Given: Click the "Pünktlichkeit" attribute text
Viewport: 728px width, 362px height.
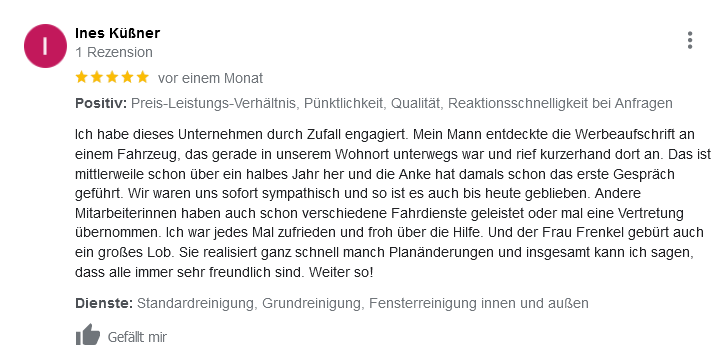Looking at the screenshot, I should pos(344,103).
